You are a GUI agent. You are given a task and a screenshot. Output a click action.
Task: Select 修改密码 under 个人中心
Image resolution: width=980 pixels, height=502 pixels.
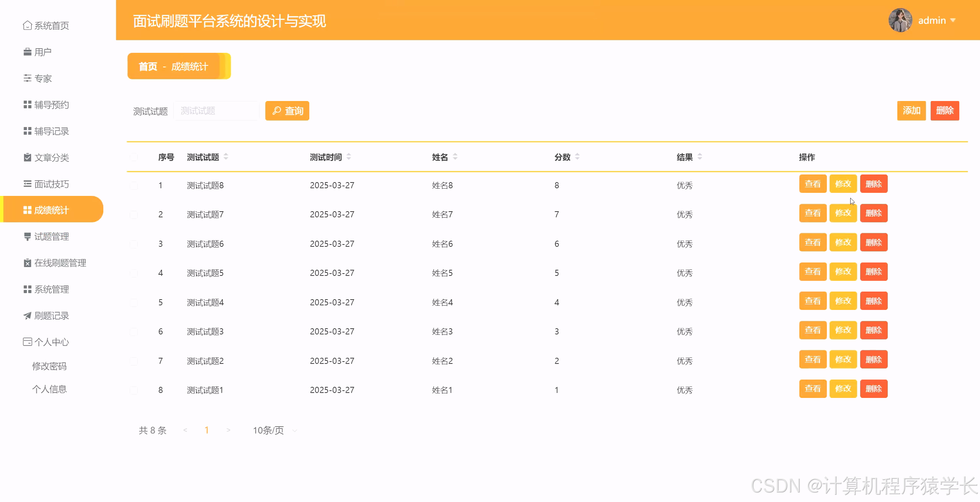pyautogui.click(x=49, y=366)
